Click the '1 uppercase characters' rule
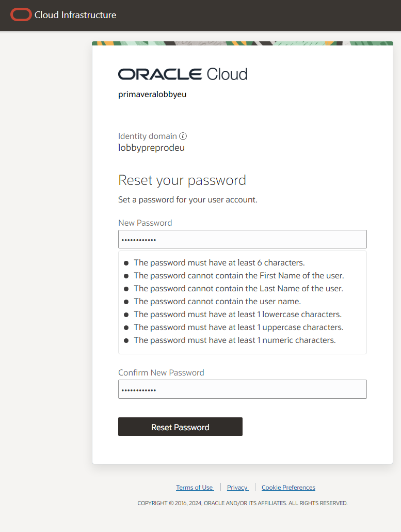The width and height of the screenshot is (401, 532). [238, 327]
